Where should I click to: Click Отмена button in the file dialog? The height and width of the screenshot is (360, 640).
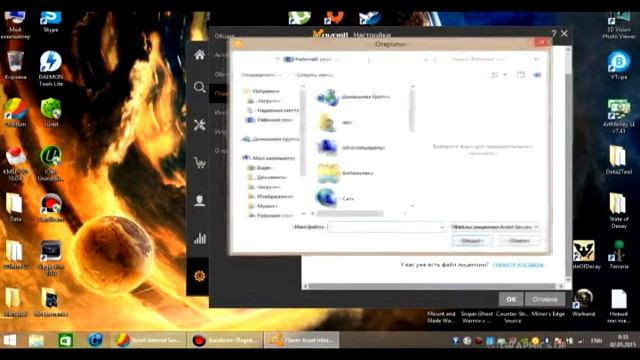pyautogui.click(x=519, y=241)
